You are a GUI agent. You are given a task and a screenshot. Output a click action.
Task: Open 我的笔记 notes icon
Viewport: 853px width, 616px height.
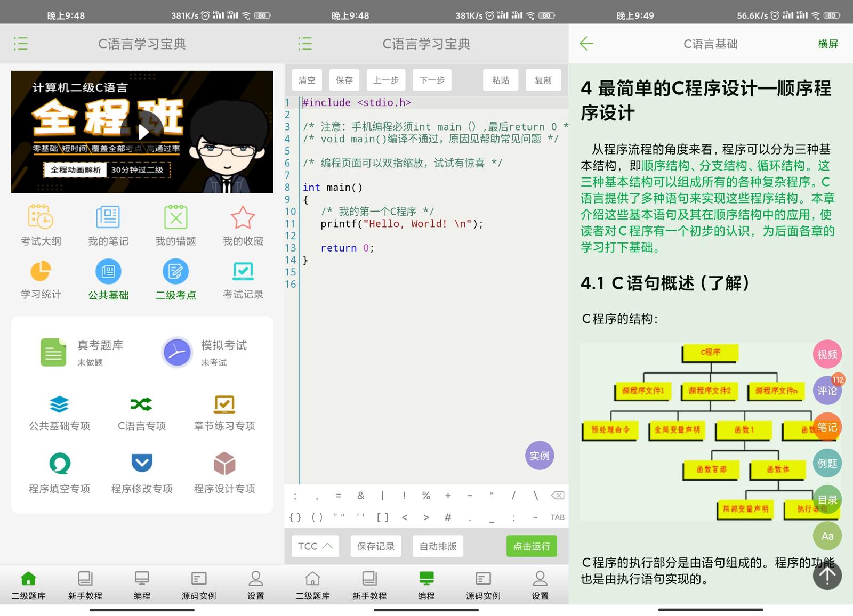[108, 217]
